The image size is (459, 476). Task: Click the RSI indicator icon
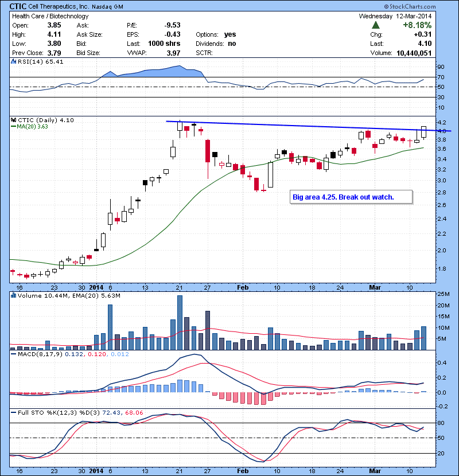pos(13,61)
